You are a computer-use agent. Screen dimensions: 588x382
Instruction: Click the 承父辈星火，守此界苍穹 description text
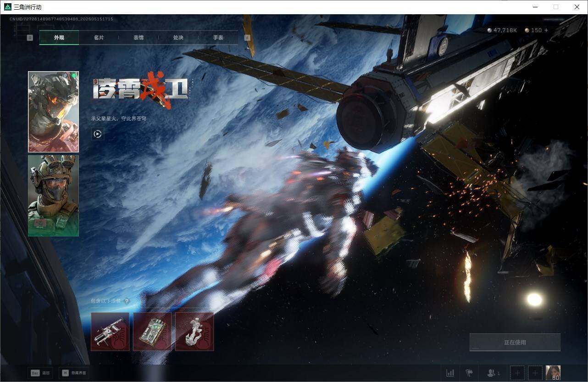pyautogui.click(x=119, y=118)
